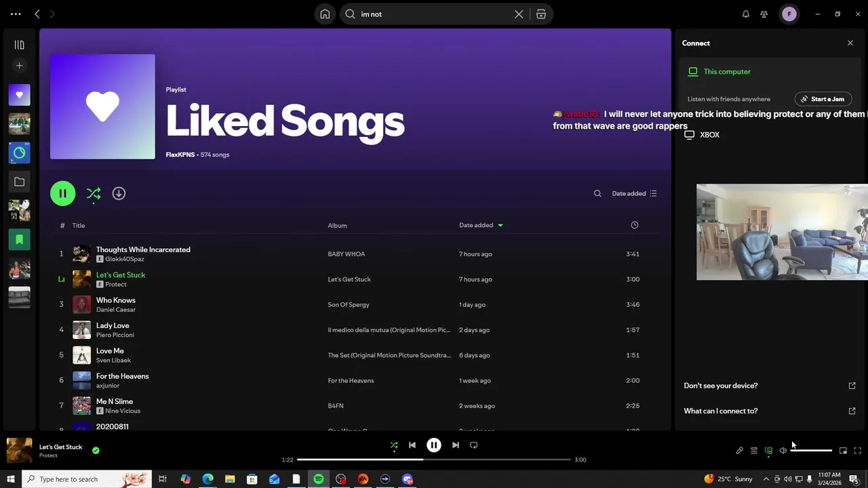Screen dimensions: 868x488
Task: Toggle shuffle next to big pause button
Action: [94, 193]
